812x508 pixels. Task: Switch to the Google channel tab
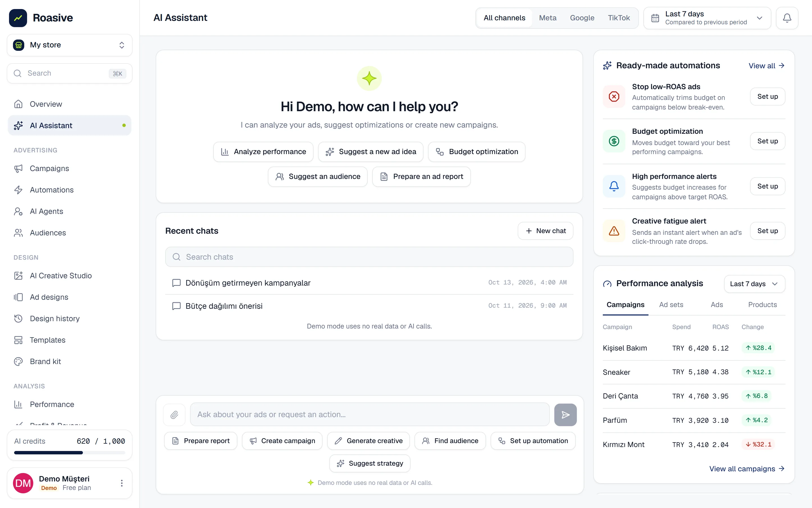(x=582, y=18)
